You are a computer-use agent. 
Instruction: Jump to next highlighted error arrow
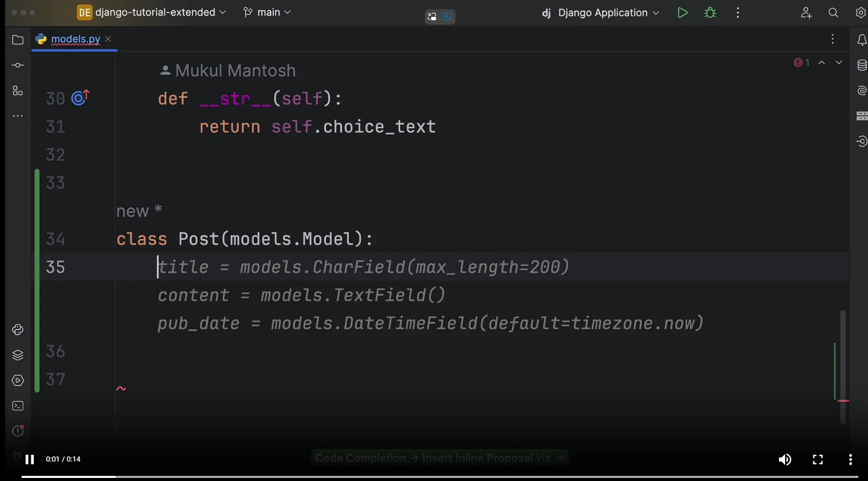click(x=839, y=62)
